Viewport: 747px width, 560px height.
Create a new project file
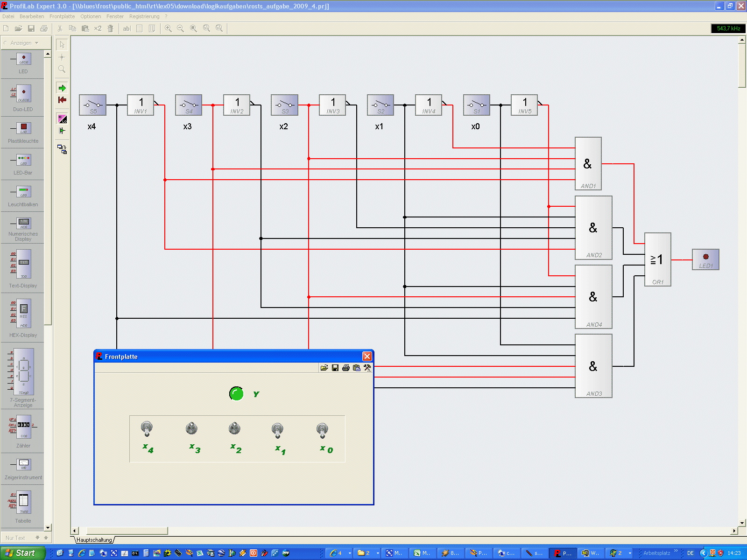6,28
